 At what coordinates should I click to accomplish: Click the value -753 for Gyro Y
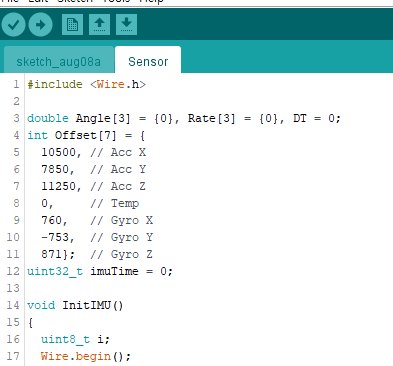(55, 237)
